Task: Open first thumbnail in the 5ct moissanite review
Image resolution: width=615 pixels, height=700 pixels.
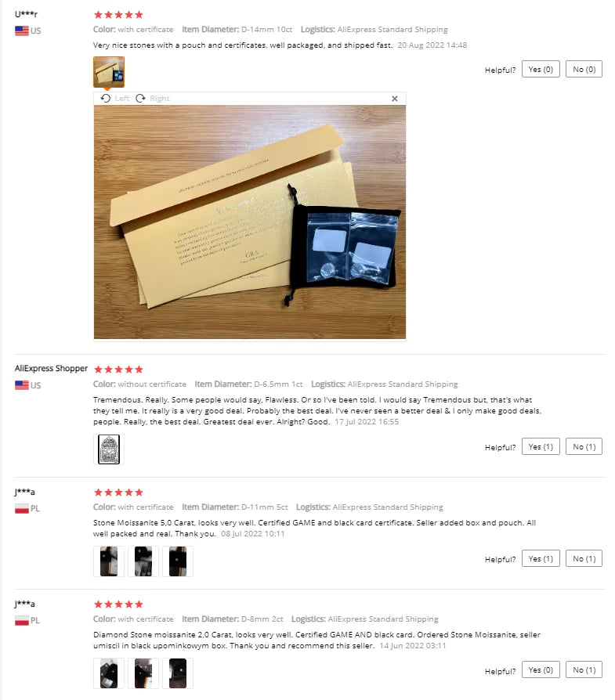Action: (x=109, y=561)
